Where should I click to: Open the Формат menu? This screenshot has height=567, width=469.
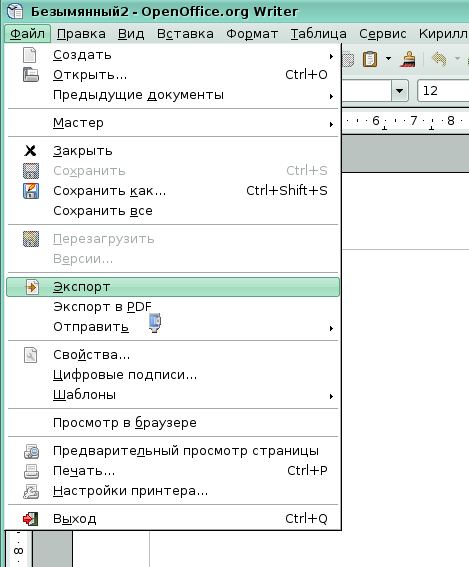click(252, 34)
